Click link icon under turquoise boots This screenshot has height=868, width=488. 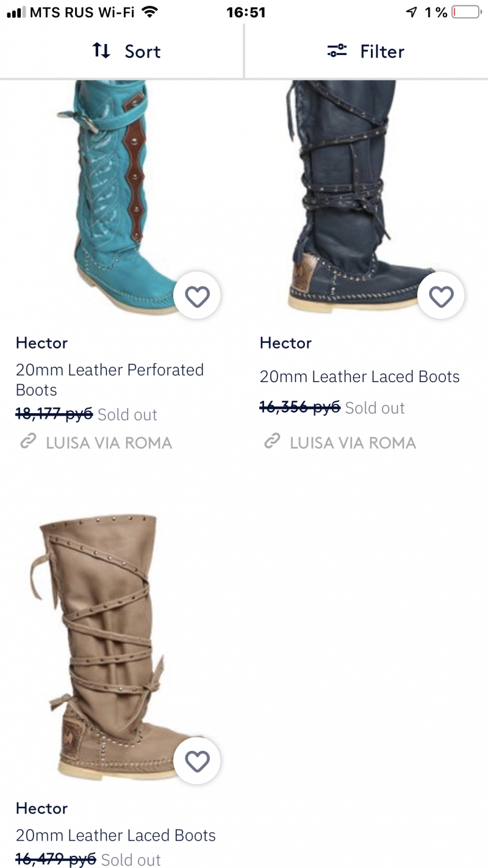pyautogui.click(x=28, y=442)
